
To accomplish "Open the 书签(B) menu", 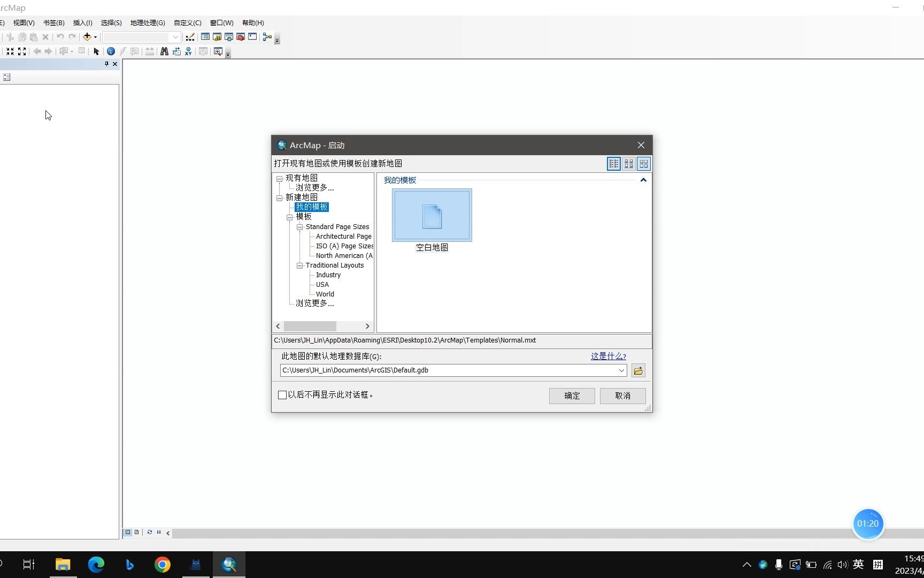I will [53, 22].
